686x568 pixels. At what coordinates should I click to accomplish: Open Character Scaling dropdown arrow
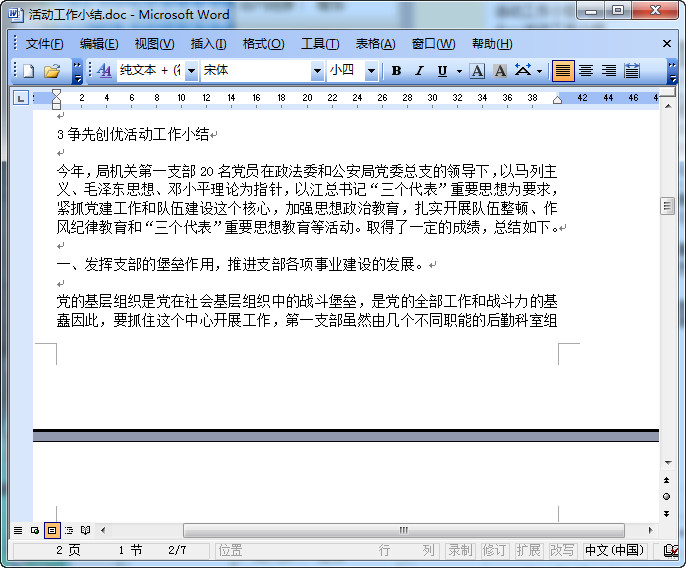click(x=539, y=71)
